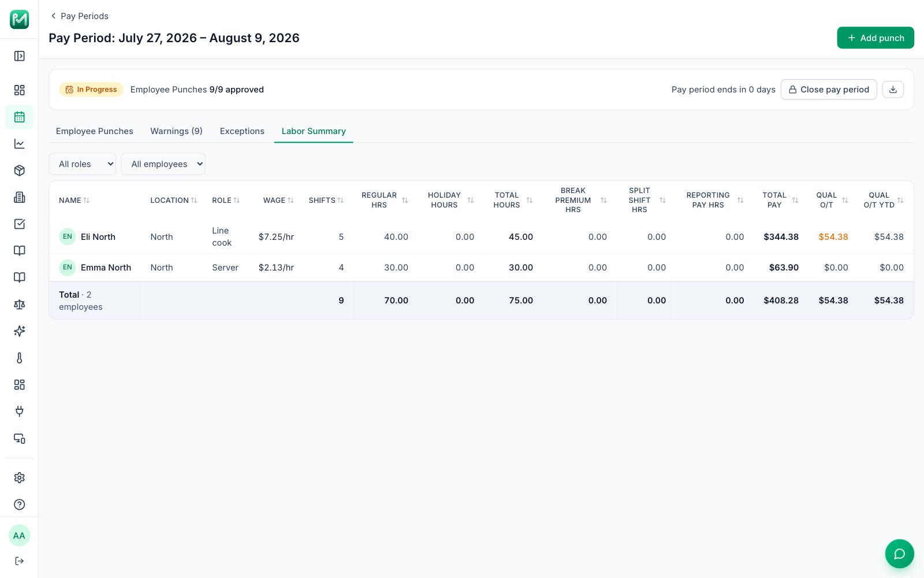Image resolution: width=924 pixels, height=578 pixels.
Task: Click the $408.28 total pay sum
Action: (x=781, y=301)
